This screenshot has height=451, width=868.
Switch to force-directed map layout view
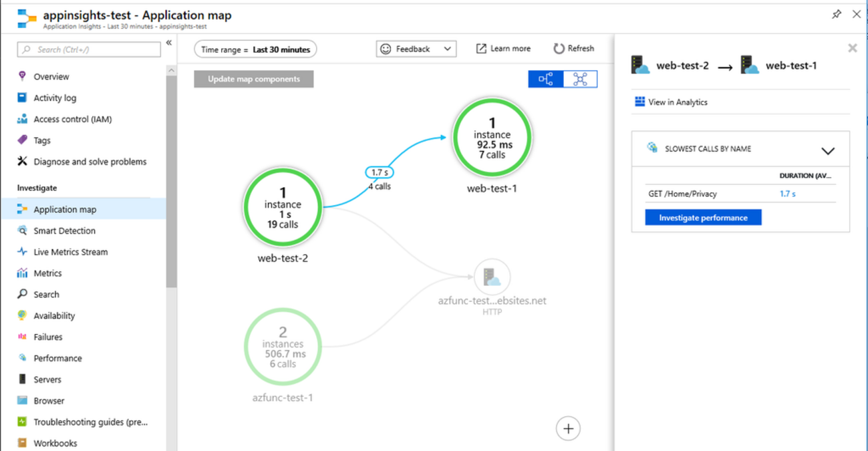(x=580, y=79)
